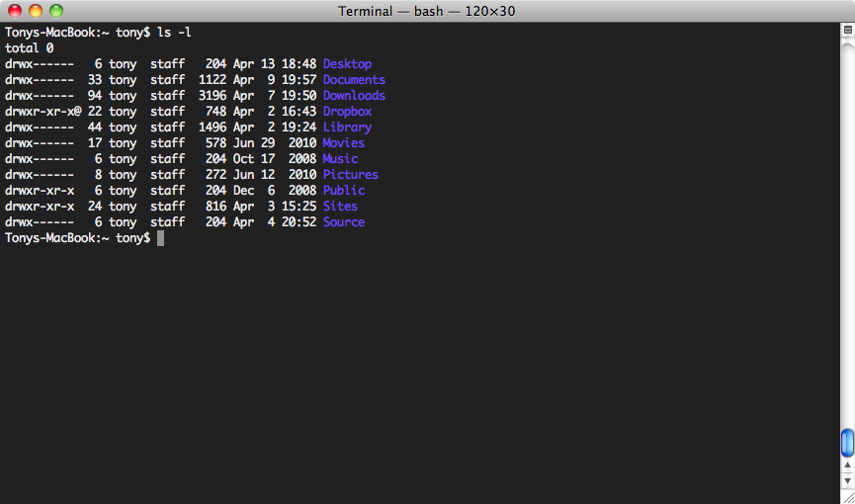Click the 'Jun 12' date on the Pictures row
This screenshot has height=504, width=855.
pyautogui.click(x=254, y=175)
